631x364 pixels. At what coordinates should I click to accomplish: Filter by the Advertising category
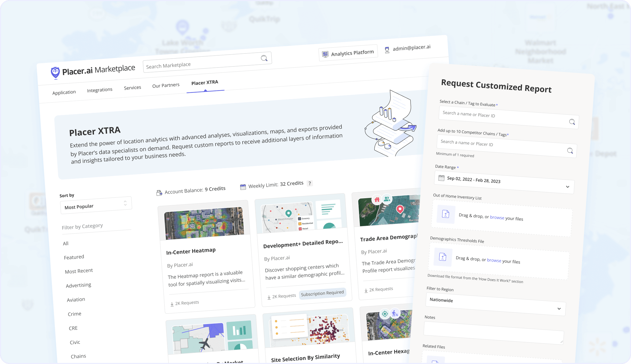point(79,285)
